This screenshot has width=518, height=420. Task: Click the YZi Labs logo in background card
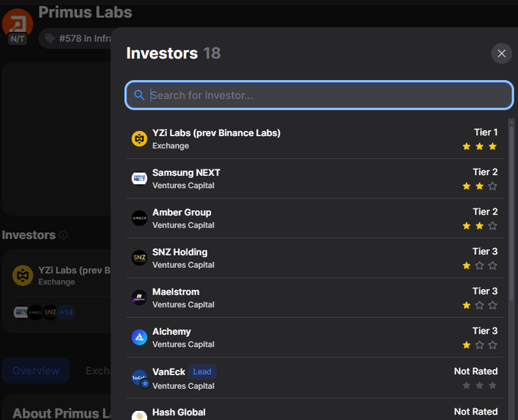coord(23,275)
